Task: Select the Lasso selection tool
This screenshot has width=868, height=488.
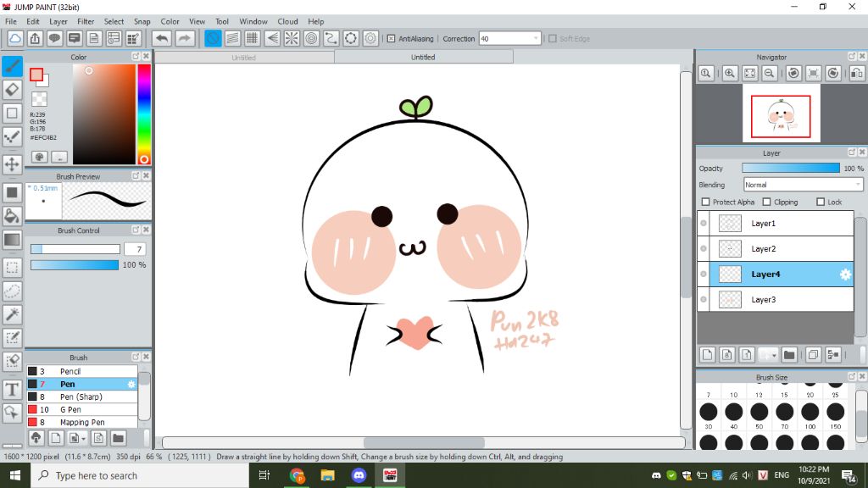Action: tap(12, 291)
